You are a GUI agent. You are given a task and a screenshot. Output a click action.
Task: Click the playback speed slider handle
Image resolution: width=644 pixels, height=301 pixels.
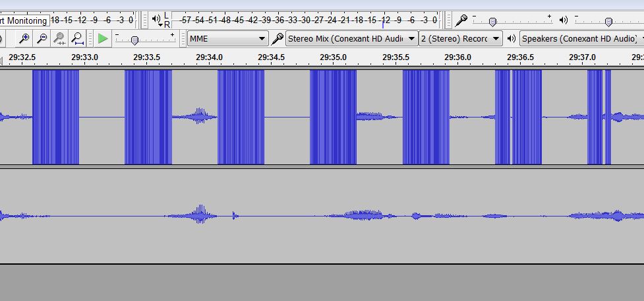[x=134, y=40]
